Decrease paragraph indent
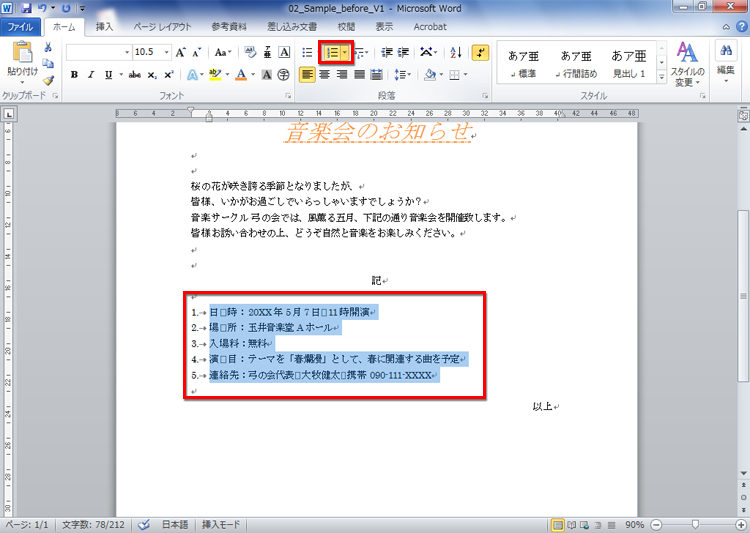This screenshot has width=750, height=533. coord(386,52)
